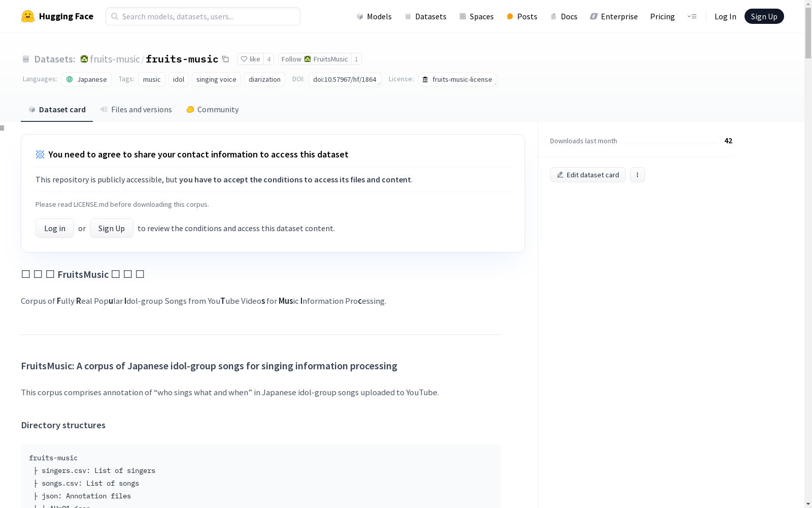Click the heading 'Directory structures'
The image size is (812, 508).
click(63, 425)
